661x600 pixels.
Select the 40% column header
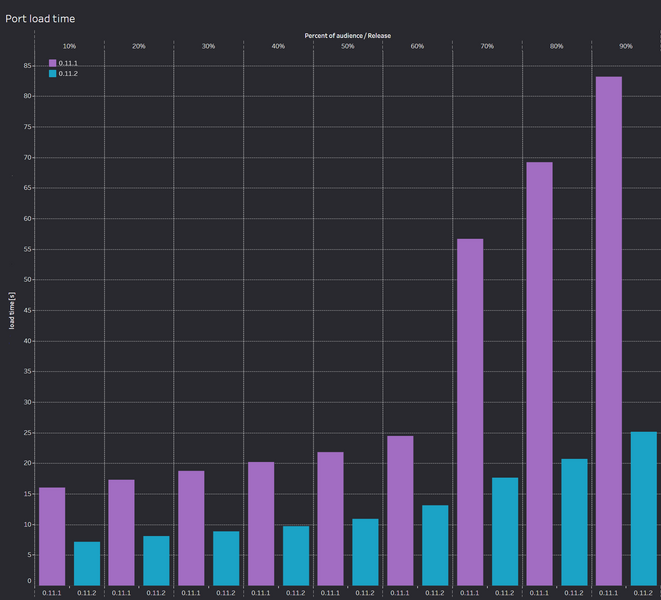[278, 46]
